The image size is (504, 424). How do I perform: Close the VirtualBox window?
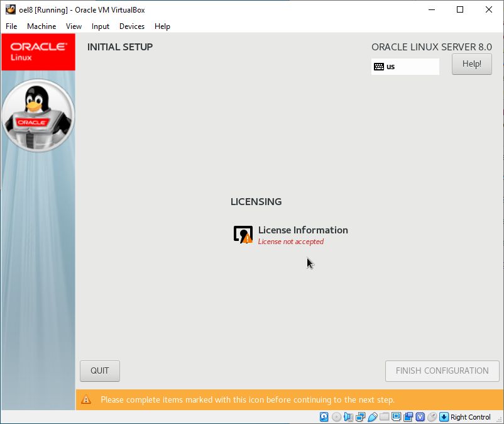(x=488, y=9)
